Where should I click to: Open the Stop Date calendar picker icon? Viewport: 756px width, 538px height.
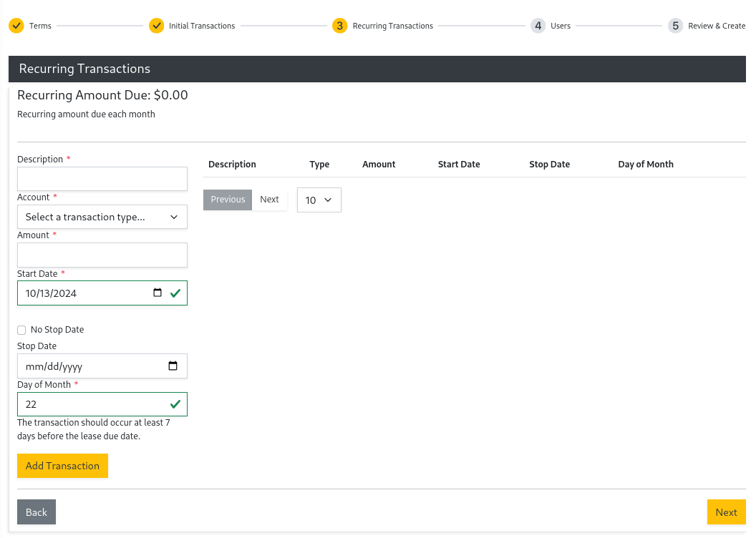coord(173,366)
